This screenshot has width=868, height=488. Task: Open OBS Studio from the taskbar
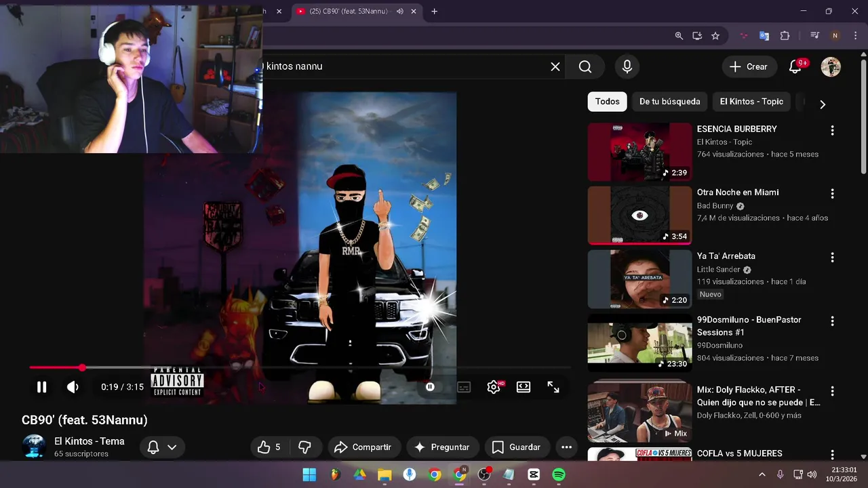[484, 474]
